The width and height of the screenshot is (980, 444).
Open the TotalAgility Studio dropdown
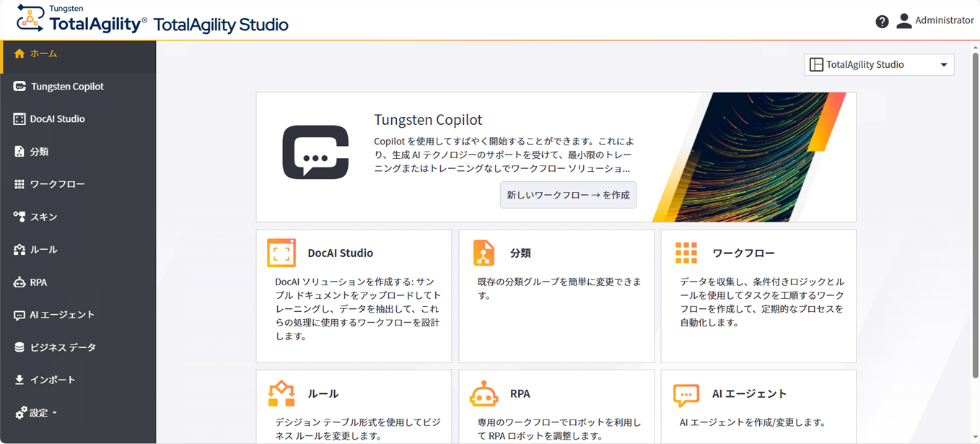pos(878,64)
